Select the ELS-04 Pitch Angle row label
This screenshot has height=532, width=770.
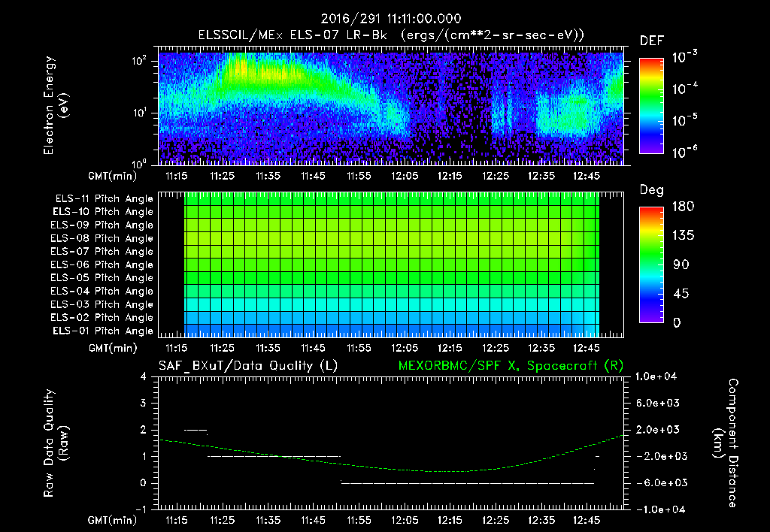[x=102, y=292]
